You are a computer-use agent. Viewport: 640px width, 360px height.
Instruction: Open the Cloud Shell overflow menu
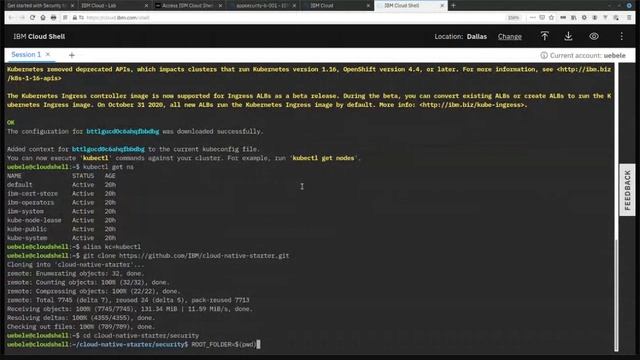tap(621, 36)
